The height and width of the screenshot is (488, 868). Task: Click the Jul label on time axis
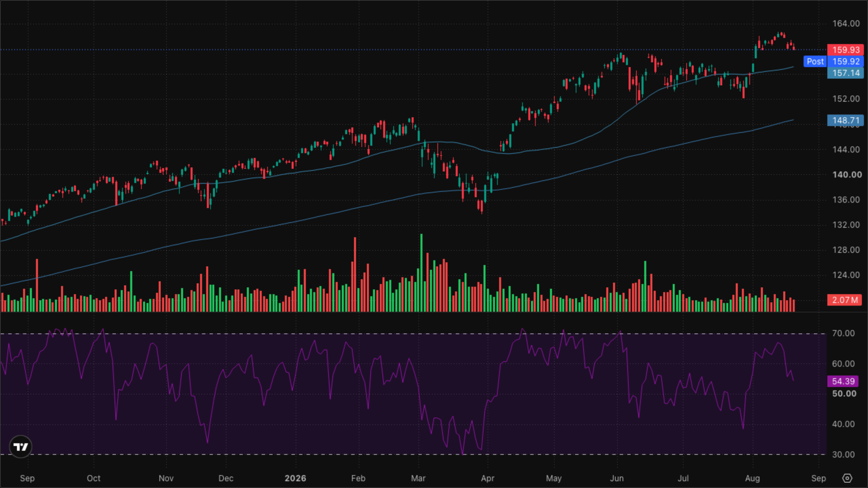coord(683,478)
